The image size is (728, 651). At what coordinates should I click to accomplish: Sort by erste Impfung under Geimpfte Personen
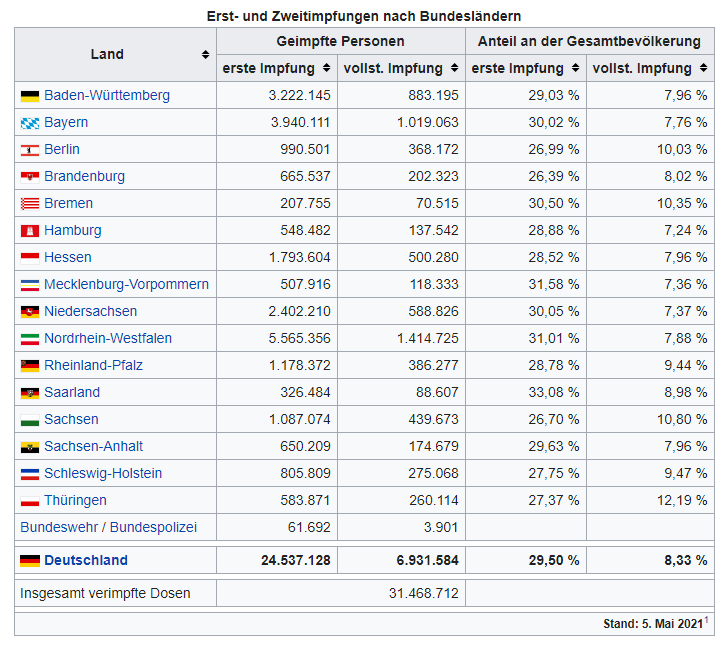coord(326,69)
